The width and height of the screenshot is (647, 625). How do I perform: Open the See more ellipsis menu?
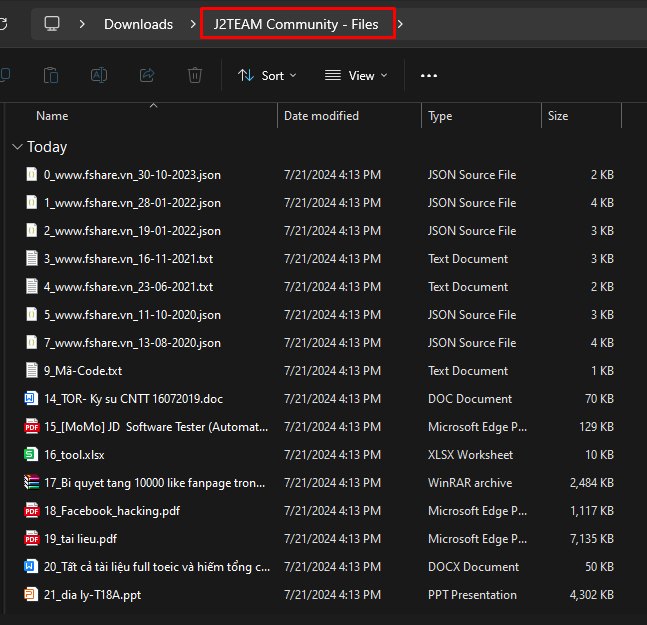[429, 76]
